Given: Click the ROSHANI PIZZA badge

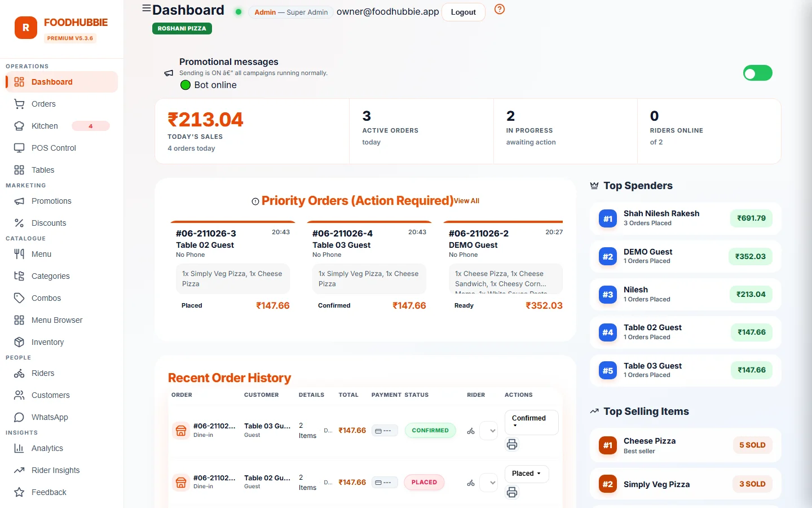Looking at the screenshot, I should click(182, 28).
